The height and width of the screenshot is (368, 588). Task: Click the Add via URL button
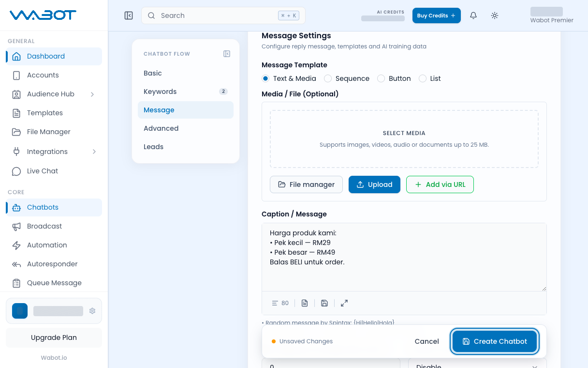click(440, 184)
